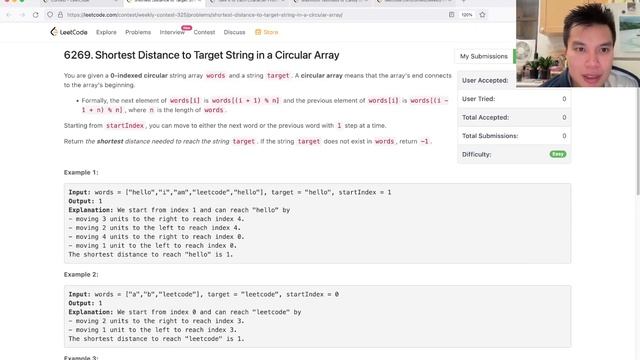The image size is (640, 360).
Task: Toggle reader view icon in address bar
Action: (451, 15)
